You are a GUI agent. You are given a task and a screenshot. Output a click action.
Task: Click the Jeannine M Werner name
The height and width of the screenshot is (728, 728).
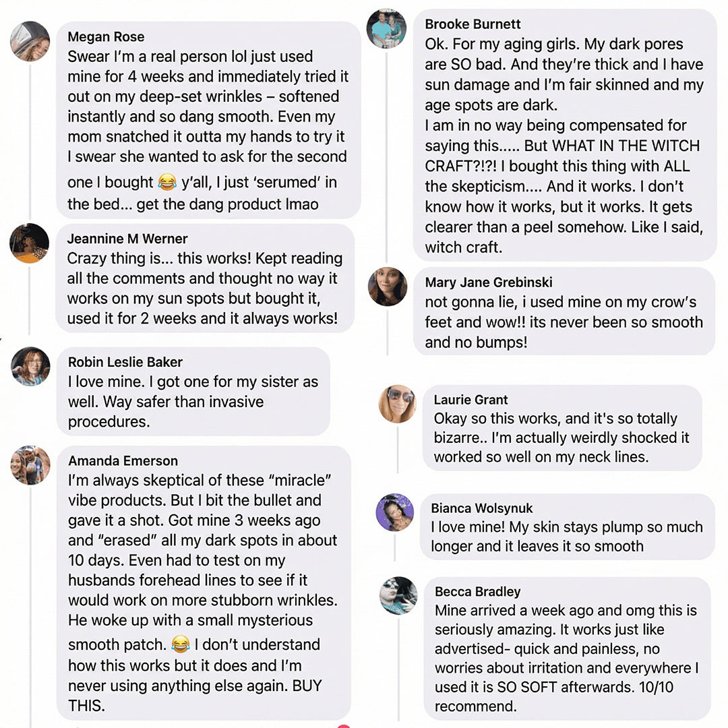127,239
